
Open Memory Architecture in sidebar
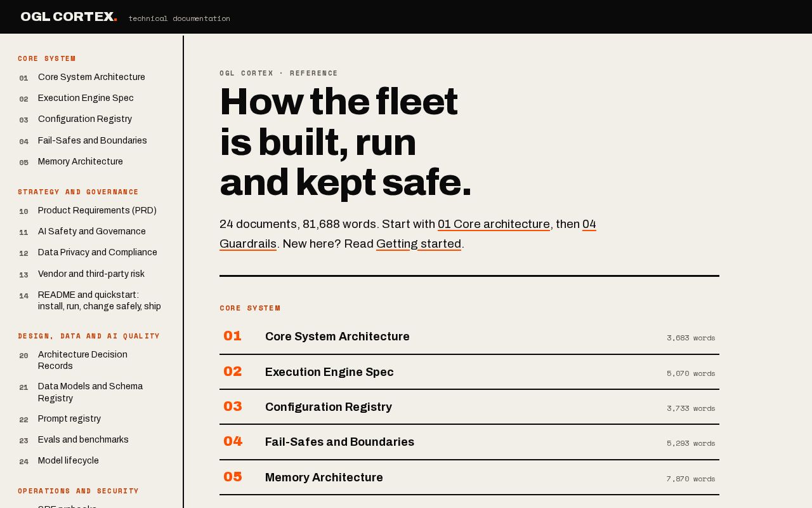pos(90,162)
